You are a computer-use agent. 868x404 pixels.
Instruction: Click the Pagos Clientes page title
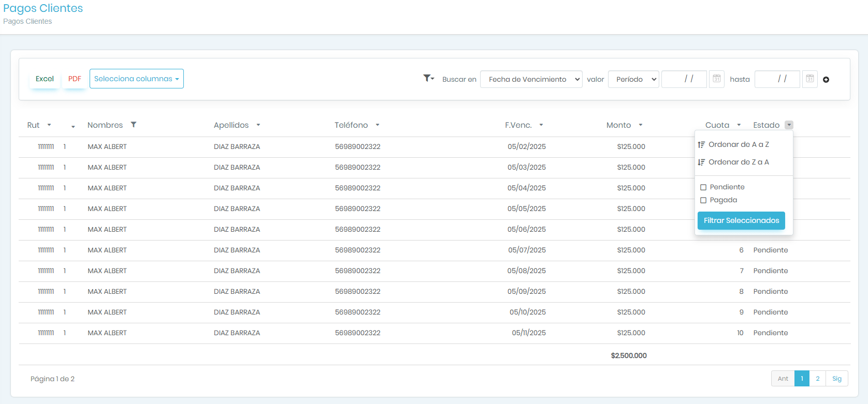43,8
